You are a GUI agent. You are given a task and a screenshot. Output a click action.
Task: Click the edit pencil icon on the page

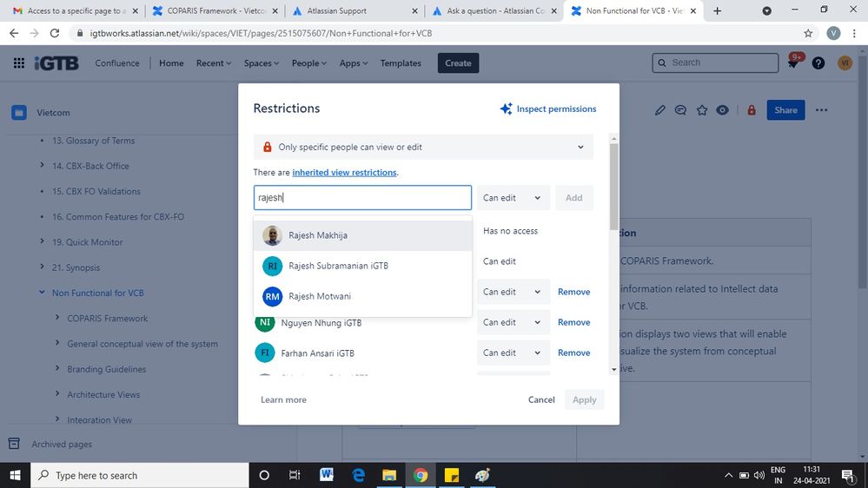(x=659, y=110)
